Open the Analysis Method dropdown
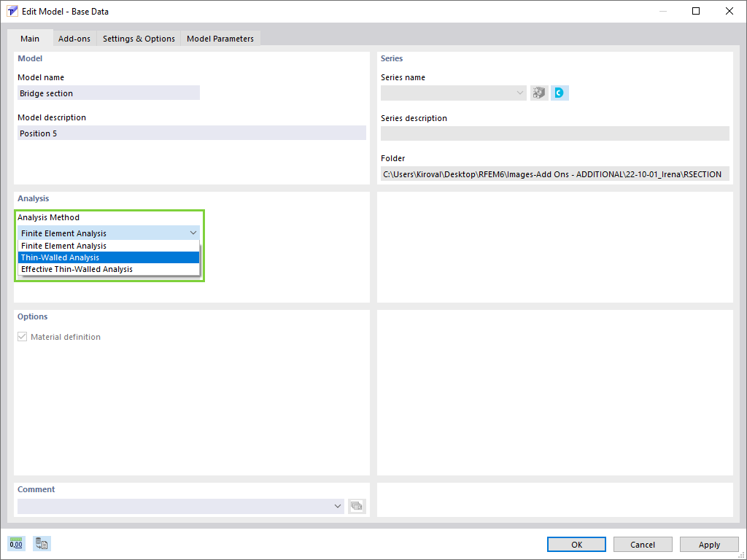The width and height of the screenshot is (747, 560). coord(193,232)
